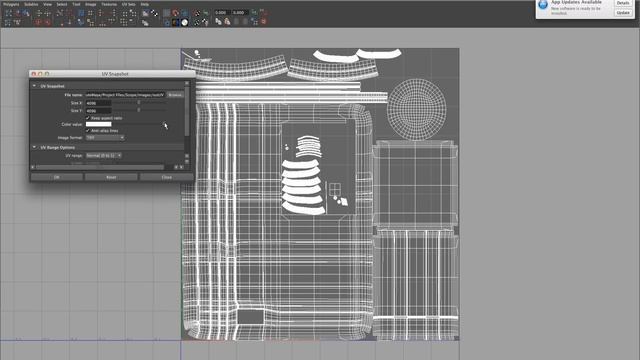
Task: Open the UV Sets menu
Action: 129,4
